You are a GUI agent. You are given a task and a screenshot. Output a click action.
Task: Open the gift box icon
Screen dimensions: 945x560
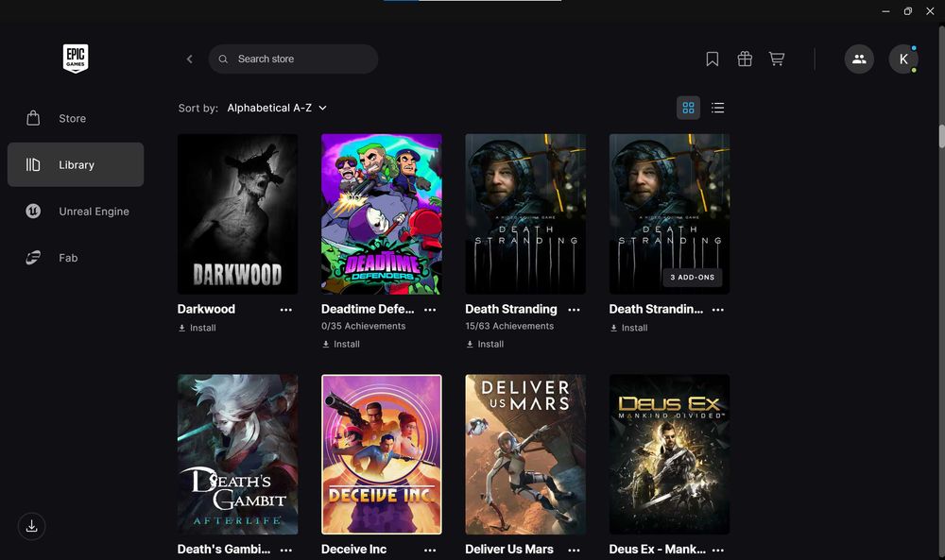pos(745,59)
